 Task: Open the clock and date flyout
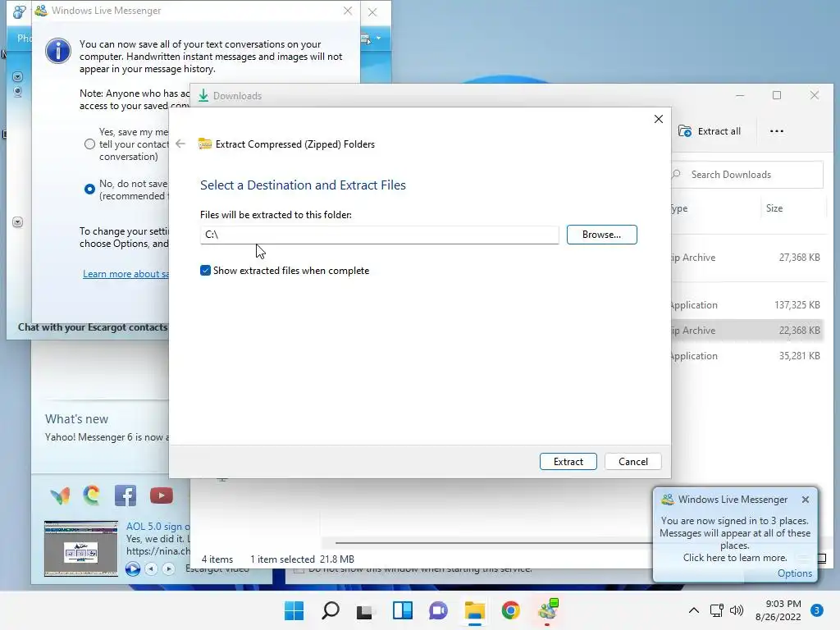point(778,610)
